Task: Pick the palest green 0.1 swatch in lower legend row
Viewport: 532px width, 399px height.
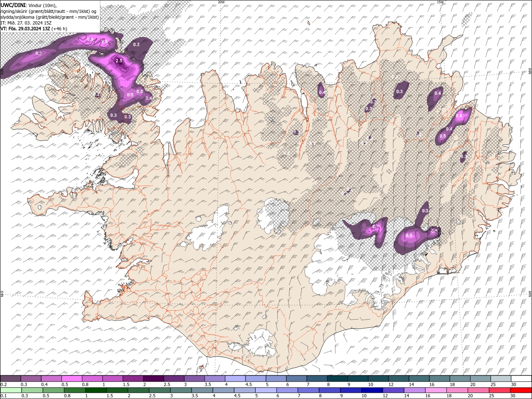Action: [11, 390]
